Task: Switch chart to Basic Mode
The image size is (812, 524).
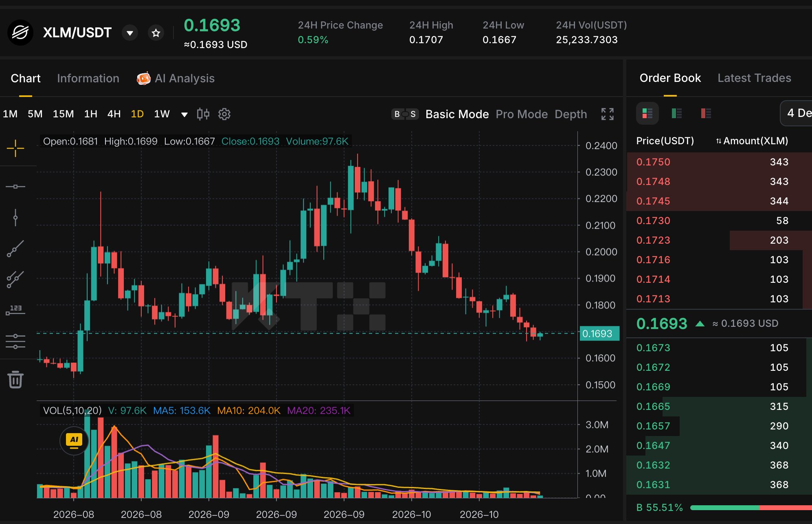Action: [x=457, y=114]
